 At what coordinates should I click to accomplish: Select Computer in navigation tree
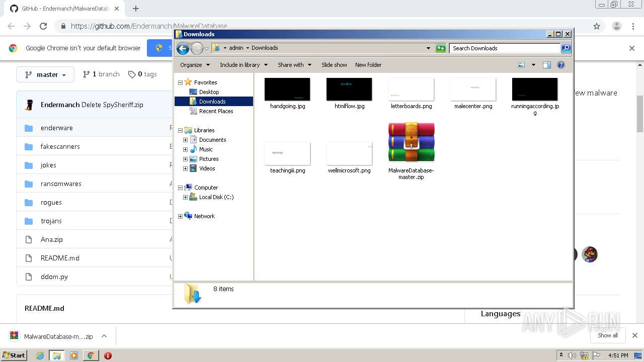206,188
